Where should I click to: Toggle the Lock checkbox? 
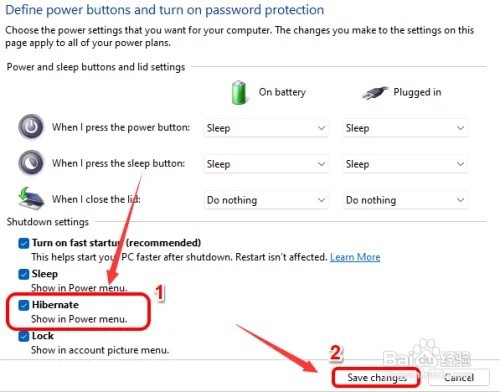[x=24, y=336]
